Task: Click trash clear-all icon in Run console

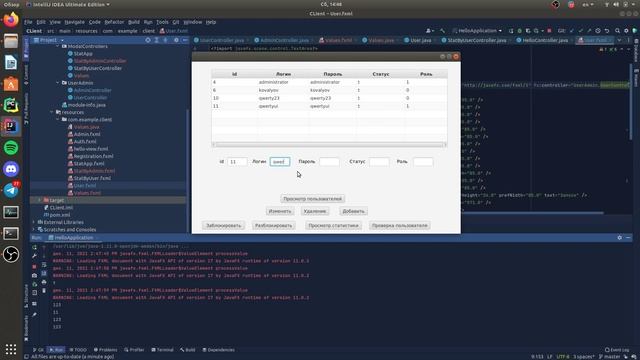Action: tap(44, 291)
